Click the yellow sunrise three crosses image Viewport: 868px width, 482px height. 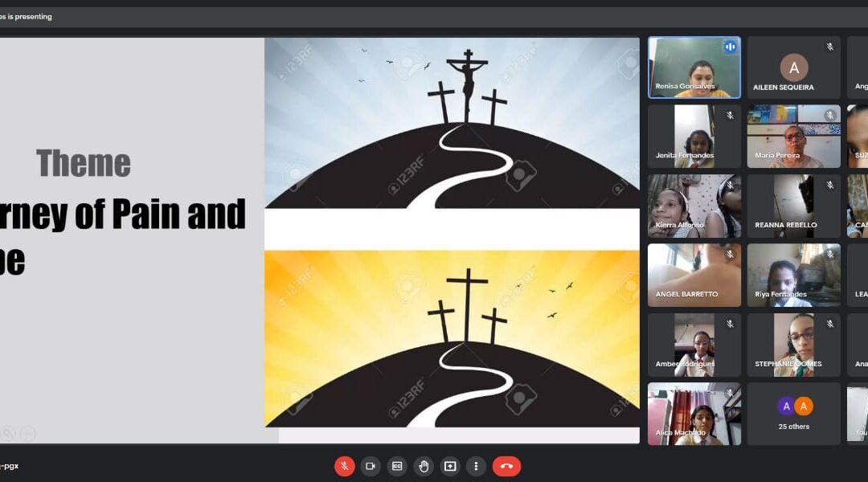pyautogui.click(x=452, y=339)
